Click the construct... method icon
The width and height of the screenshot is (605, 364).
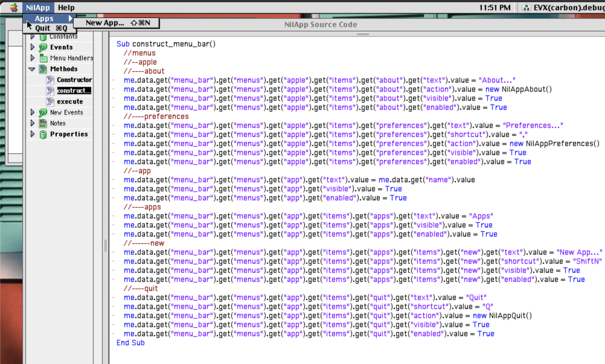click(50, 91)
